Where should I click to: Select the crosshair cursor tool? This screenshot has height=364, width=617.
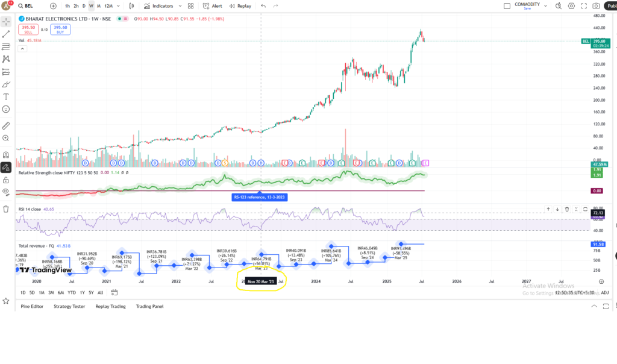click(6, 22)
